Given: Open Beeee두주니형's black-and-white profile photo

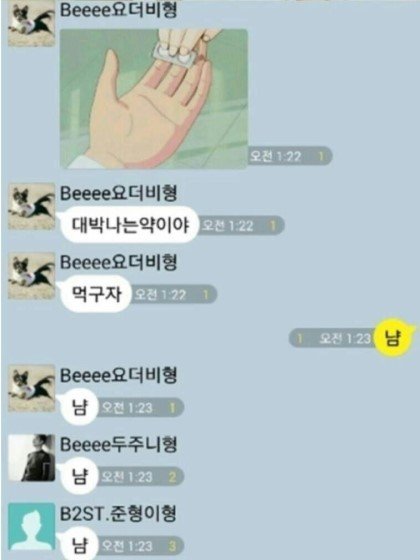Looking at the screenshot, I should pyautogui.click(x=32, y=458).
